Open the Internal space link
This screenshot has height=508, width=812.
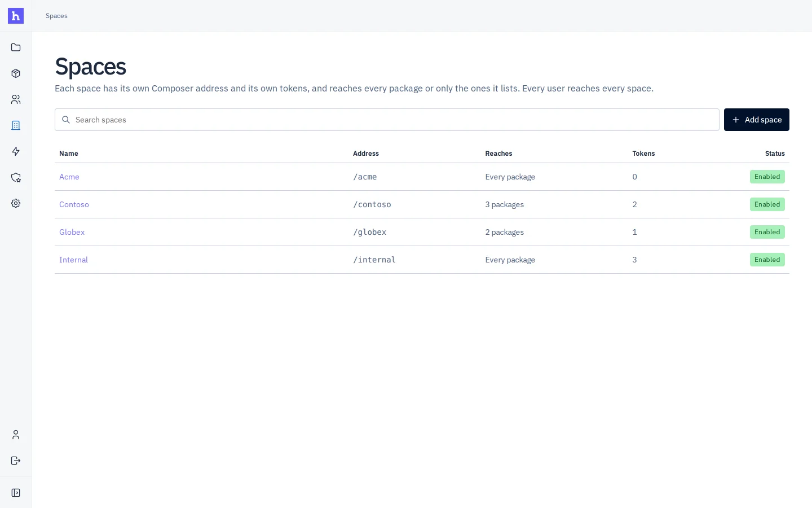click(x=73, y=260)
